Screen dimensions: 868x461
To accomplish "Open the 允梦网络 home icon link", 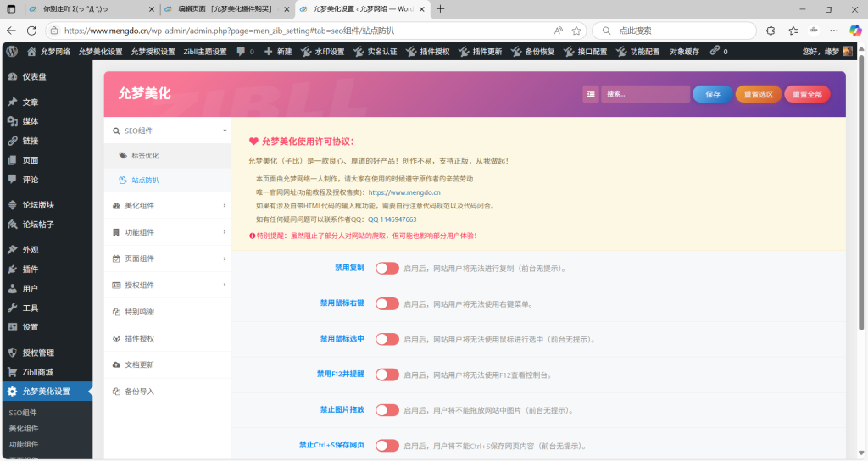I will tap(48, 52).
